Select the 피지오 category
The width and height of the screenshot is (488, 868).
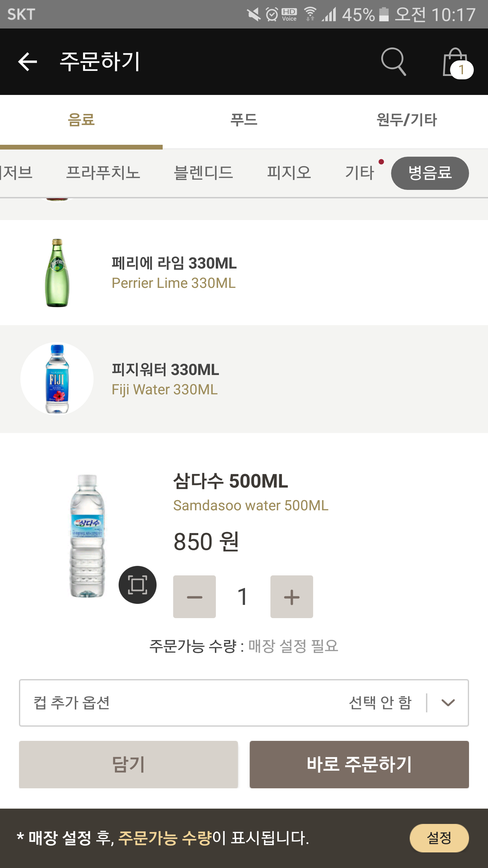tap(289, 173)
